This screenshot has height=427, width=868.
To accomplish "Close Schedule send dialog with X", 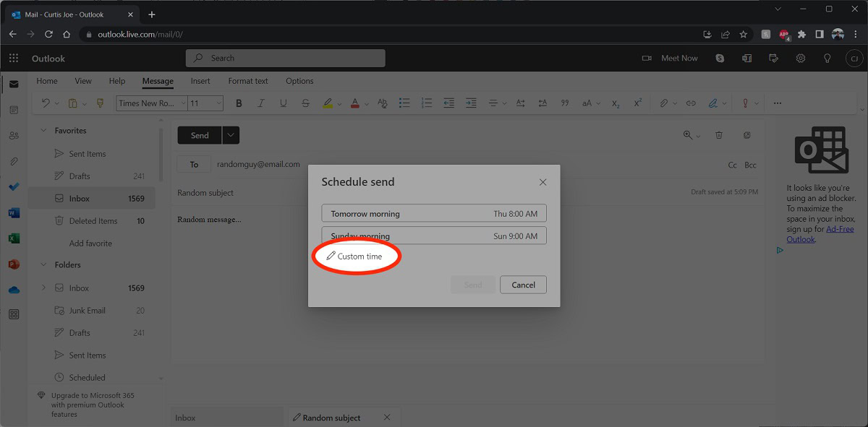I will 542,182.
